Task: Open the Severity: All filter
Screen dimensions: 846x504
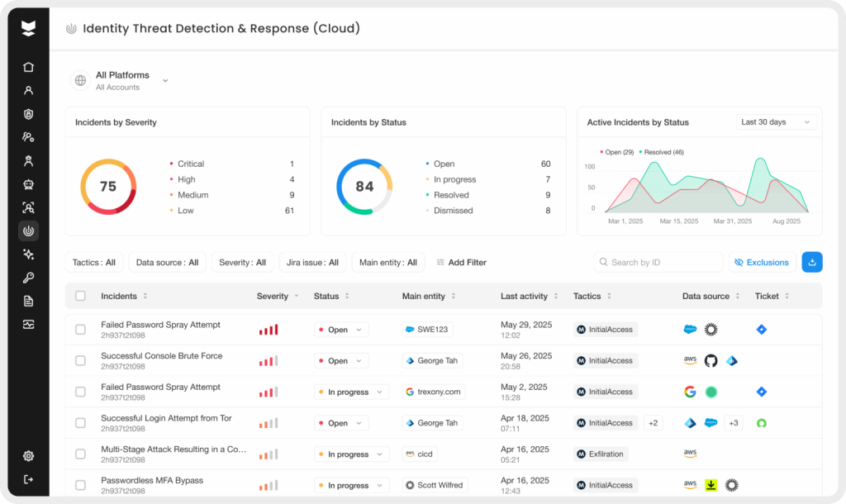Action: [x=243, y=263]
